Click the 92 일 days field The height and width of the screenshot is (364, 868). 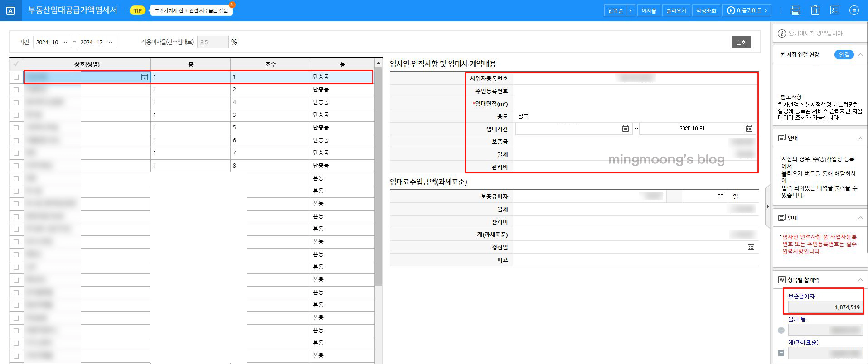coord(704,196)
